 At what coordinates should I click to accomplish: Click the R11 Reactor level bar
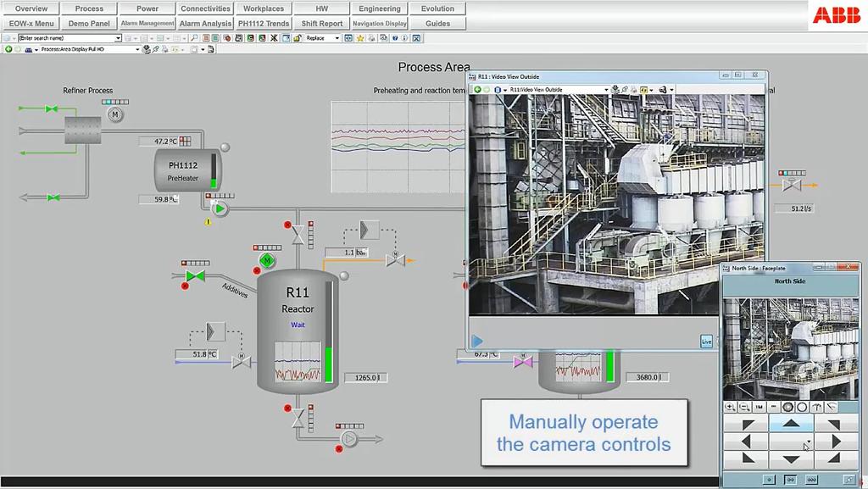pos(329,332)
